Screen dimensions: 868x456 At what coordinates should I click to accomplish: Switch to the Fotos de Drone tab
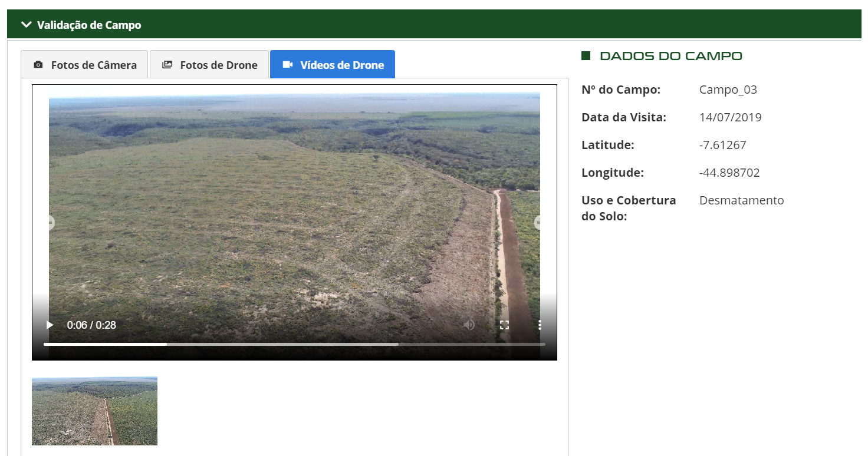[209, 65]
